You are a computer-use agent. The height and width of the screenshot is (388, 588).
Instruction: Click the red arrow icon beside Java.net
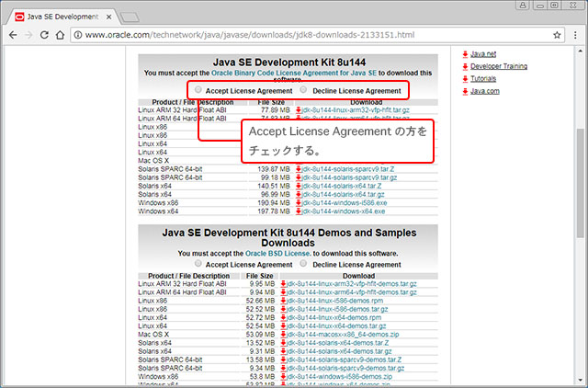(x=465, y=54)
